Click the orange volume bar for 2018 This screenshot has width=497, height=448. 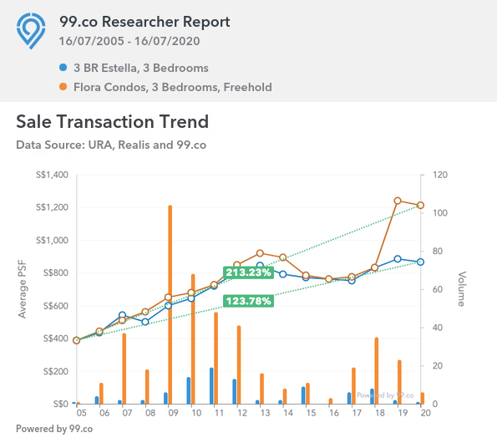[x=377, y=370]
